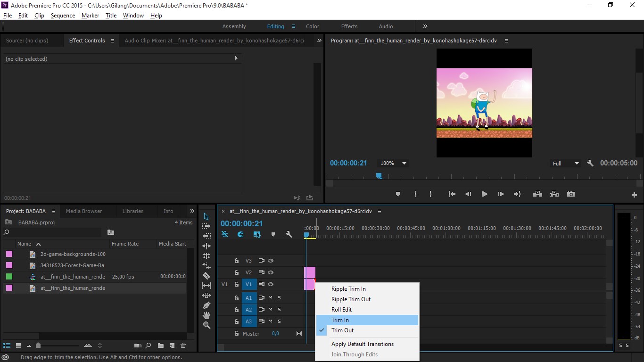Screen dimensions: 644x362
Task: Step back one frame
Action: pyautogui.click(x=468, y=194)
